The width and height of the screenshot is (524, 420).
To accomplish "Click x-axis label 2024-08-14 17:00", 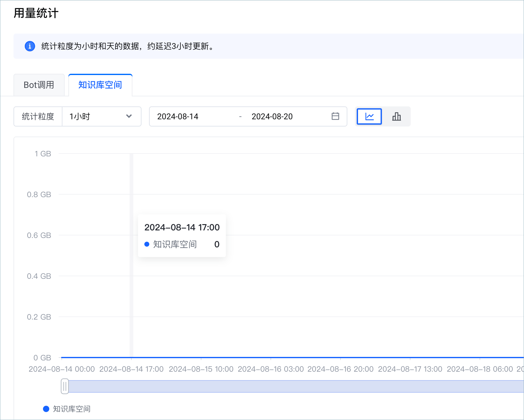I will pos(131,369).
